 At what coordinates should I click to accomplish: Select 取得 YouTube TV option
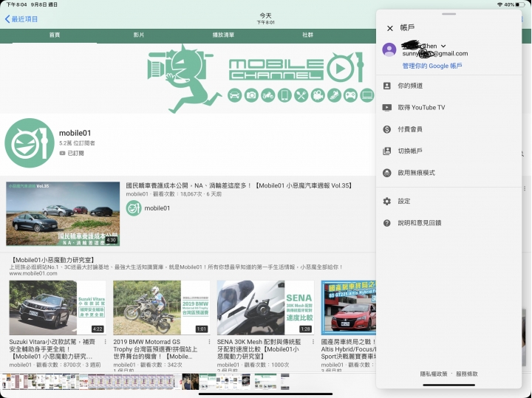coord(449,108)
